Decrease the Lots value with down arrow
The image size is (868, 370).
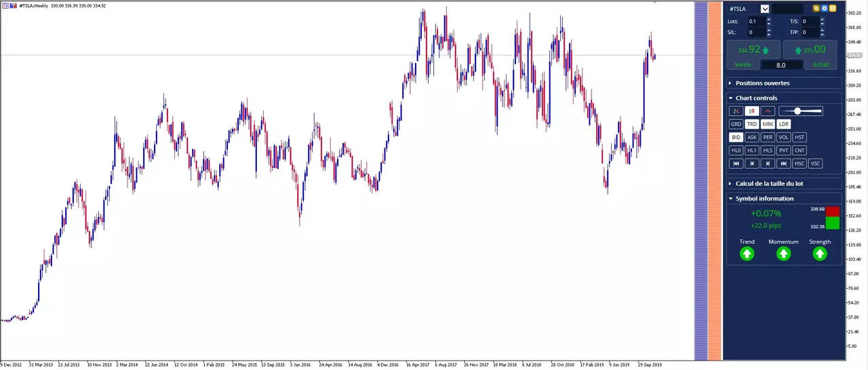pos(769,24)
